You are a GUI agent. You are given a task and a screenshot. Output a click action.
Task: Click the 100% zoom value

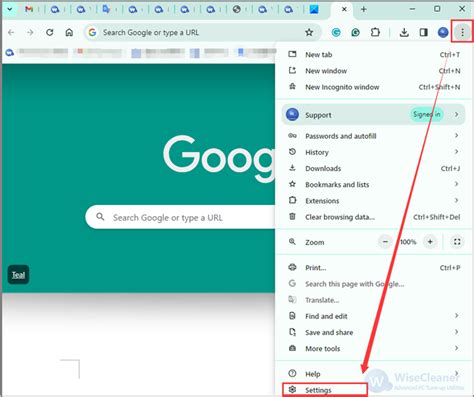408,242
